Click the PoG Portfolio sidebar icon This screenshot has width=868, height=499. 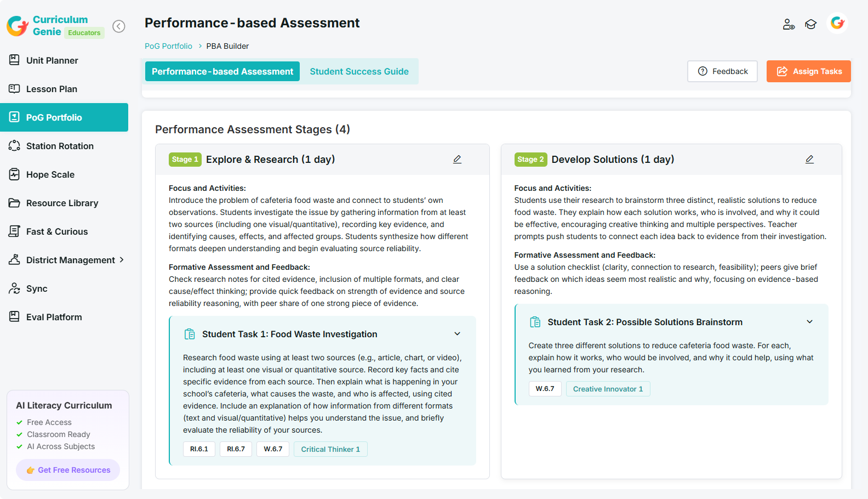14,117
